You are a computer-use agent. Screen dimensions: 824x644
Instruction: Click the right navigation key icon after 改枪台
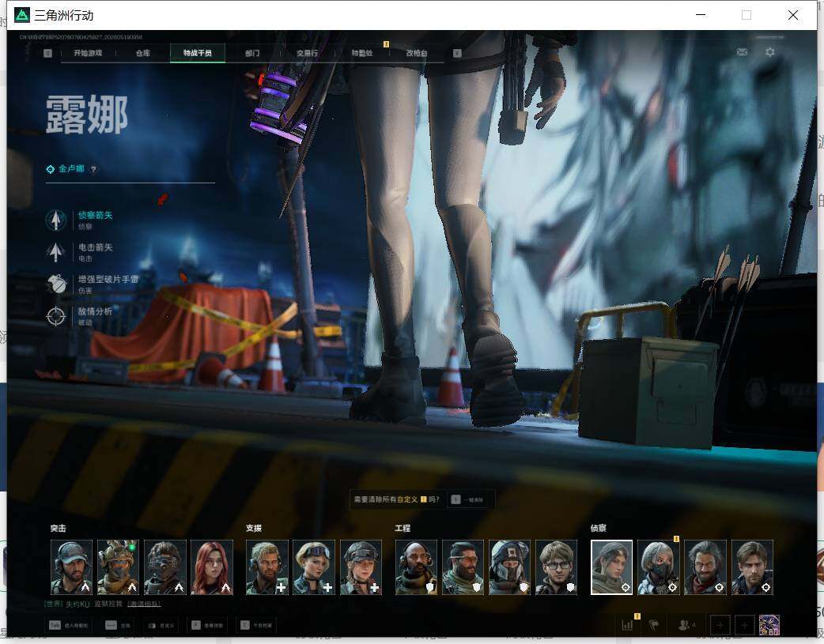pos(457,53)
